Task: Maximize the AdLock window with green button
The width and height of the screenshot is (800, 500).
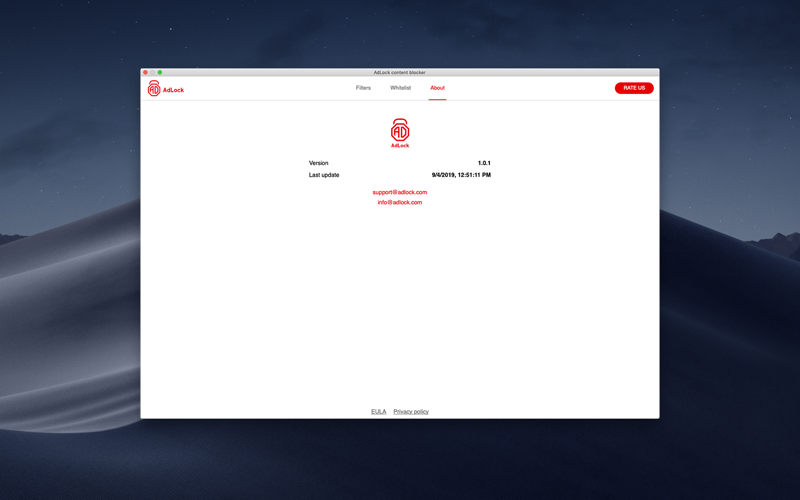Action: click(160, 72)
